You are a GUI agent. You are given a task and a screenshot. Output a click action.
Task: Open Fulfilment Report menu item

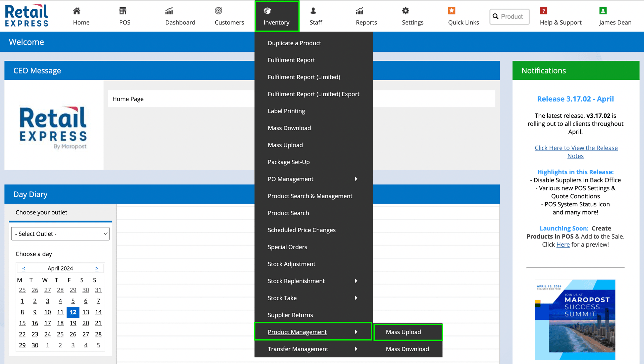pos(291,60)
